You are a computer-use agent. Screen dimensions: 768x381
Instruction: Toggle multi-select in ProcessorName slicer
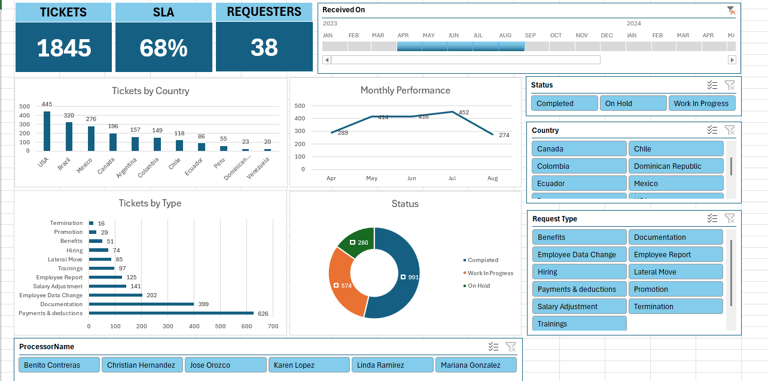click(x=493, y=347)
